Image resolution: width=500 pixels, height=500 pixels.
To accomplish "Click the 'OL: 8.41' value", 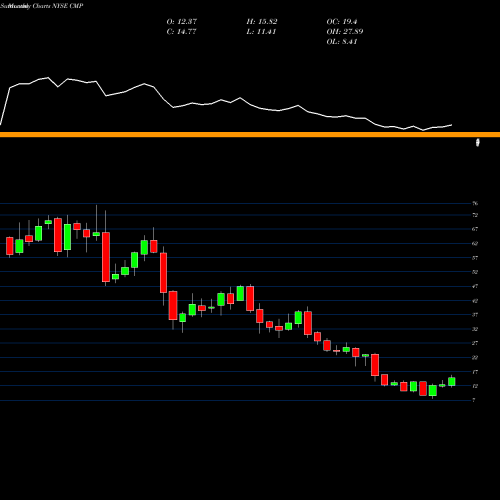I will [x=342, y=42].
